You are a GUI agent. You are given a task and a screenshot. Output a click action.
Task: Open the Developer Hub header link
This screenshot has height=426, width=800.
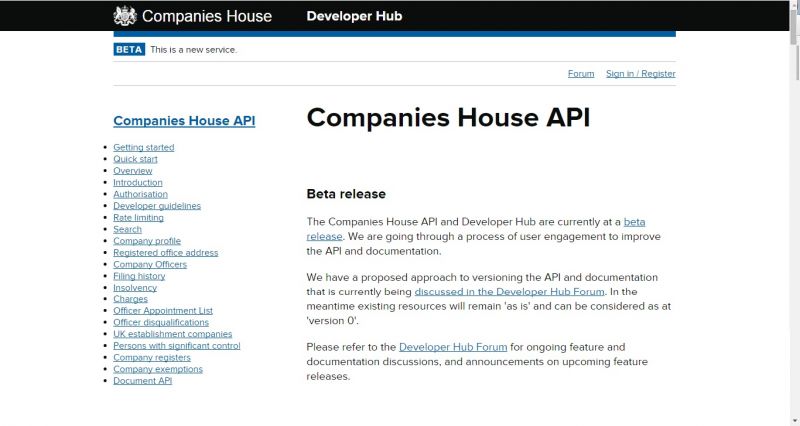coord(354,16)
